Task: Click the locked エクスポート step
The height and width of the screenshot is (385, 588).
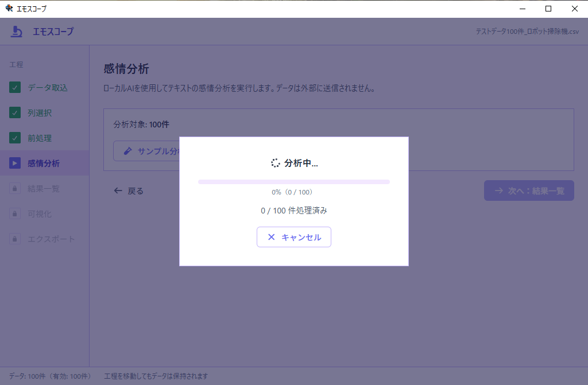Action: click(x=45, y=239)
